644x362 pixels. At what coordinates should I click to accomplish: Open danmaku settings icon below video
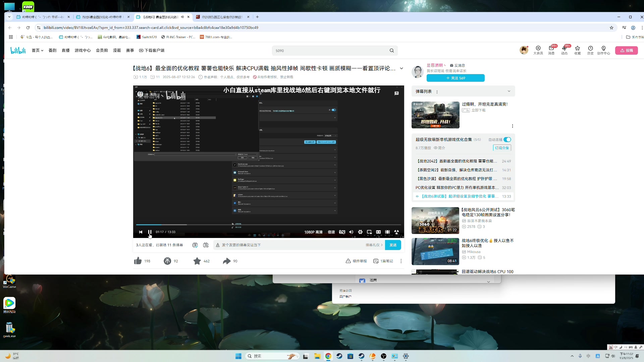206,245
